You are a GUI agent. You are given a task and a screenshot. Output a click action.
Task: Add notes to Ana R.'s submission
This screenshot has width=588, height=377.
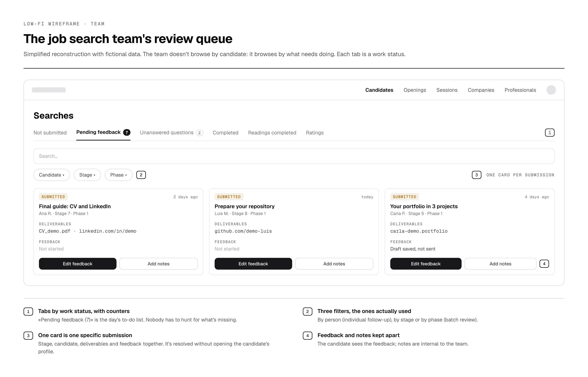pyautogui.click(x=159, y=264)
